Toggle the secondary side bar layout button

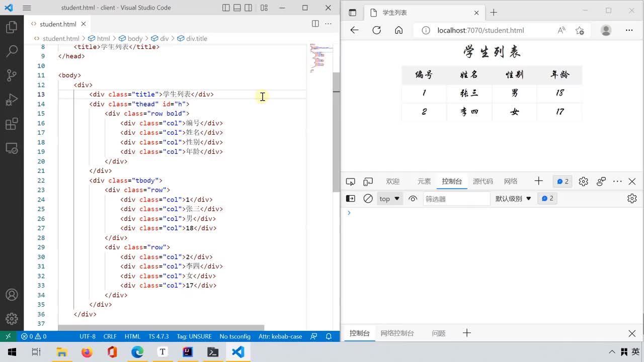click(x=249, y=8)
